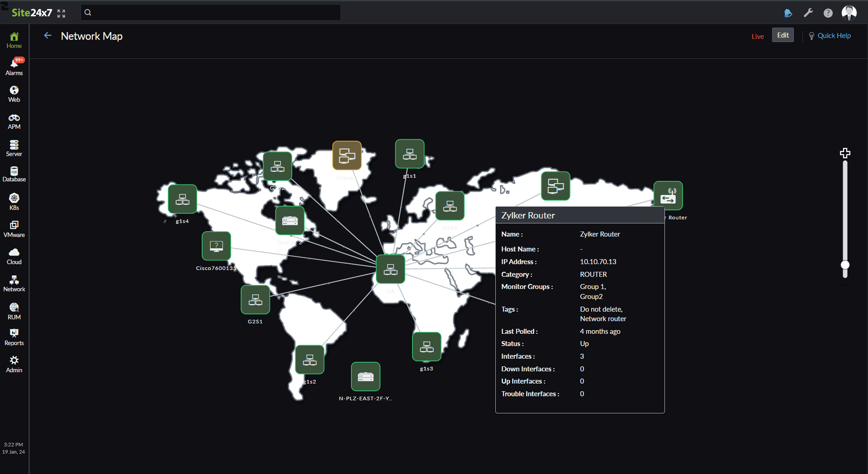This screenshot has width=868, height=474.
Task: Open the Web monitors section
Action: pyautogui.click(x=14, y=94)
